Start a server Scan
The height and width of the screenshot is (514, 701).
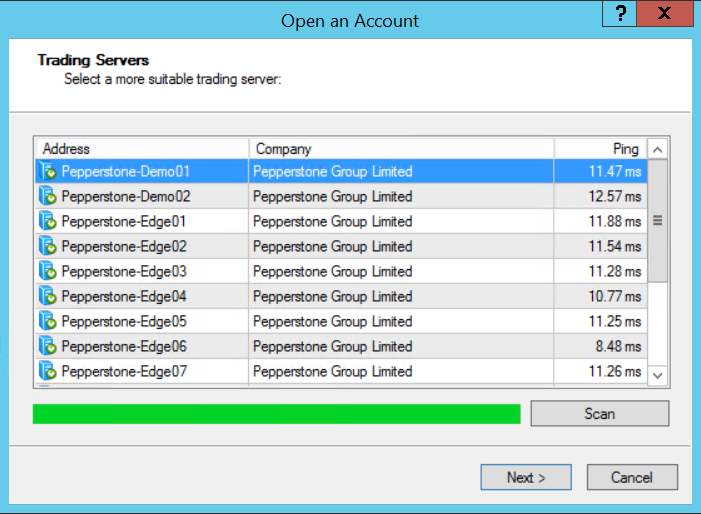[x=600, y=413]
